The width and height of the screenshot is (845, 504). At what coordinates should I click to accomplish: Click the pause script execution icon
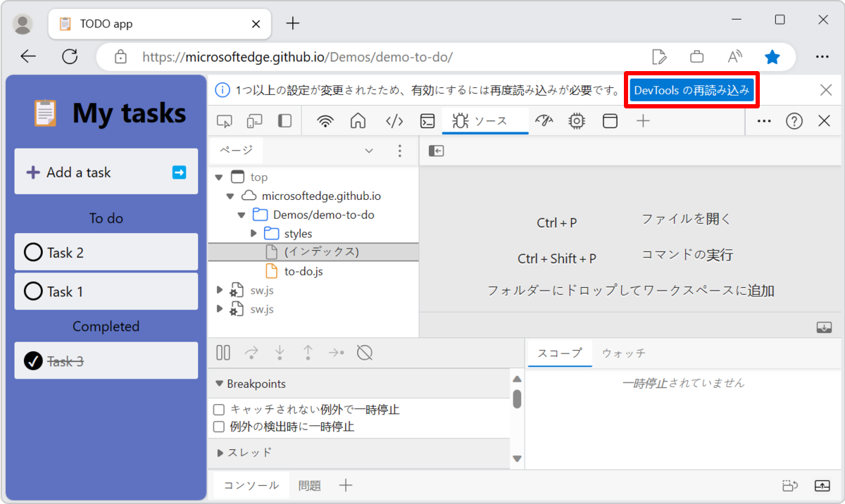click(x=223, y=352)
